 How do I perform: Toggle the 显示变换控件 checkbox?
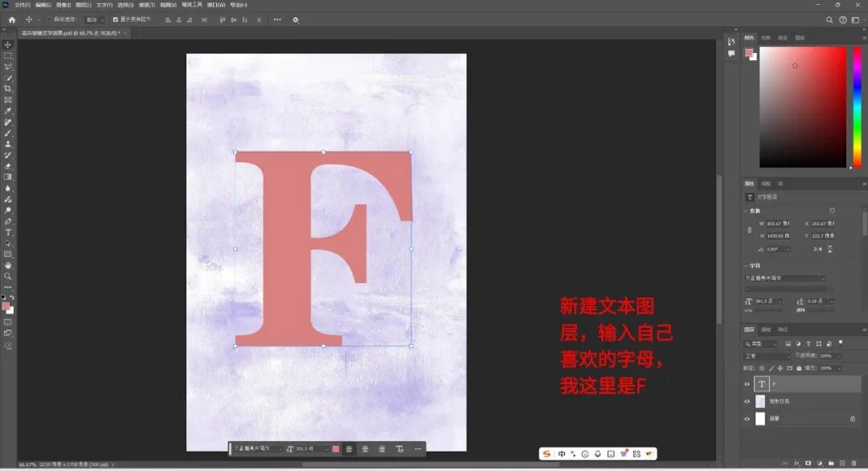(115, 19)
